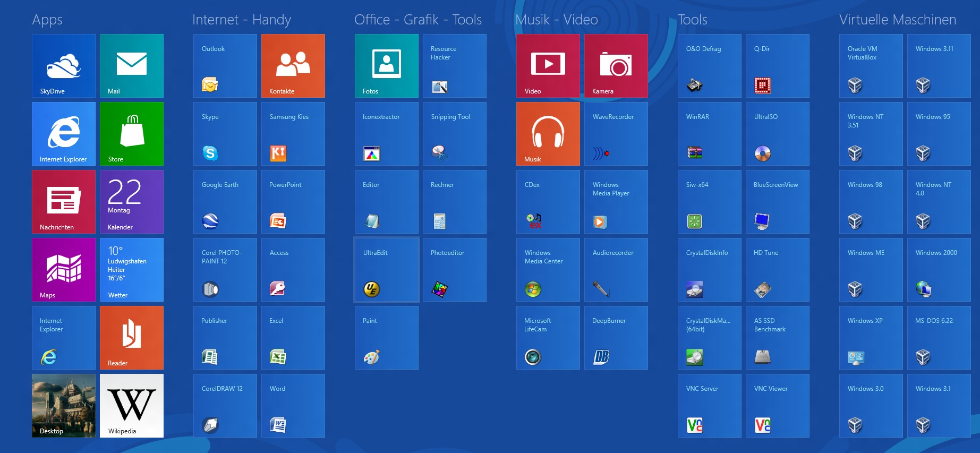Open the Windows 95 virtual machine tile

(939, 134)
